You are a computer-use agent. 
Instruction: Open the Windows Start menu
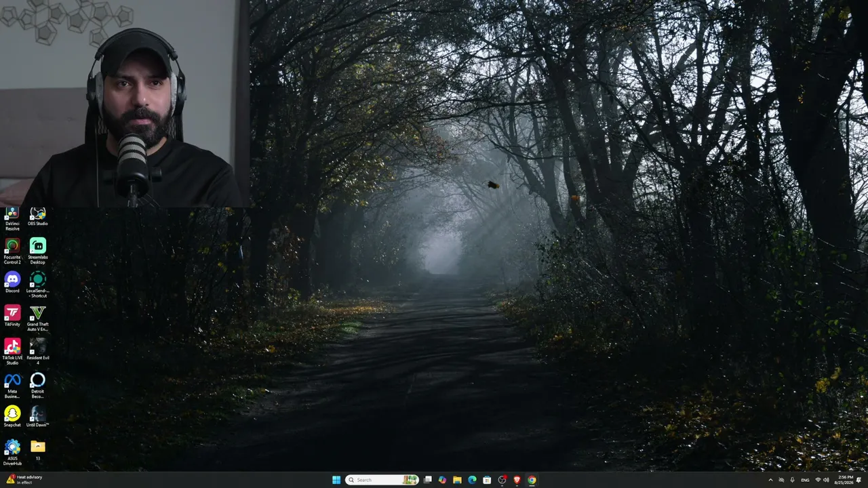(x=336, y=480)
